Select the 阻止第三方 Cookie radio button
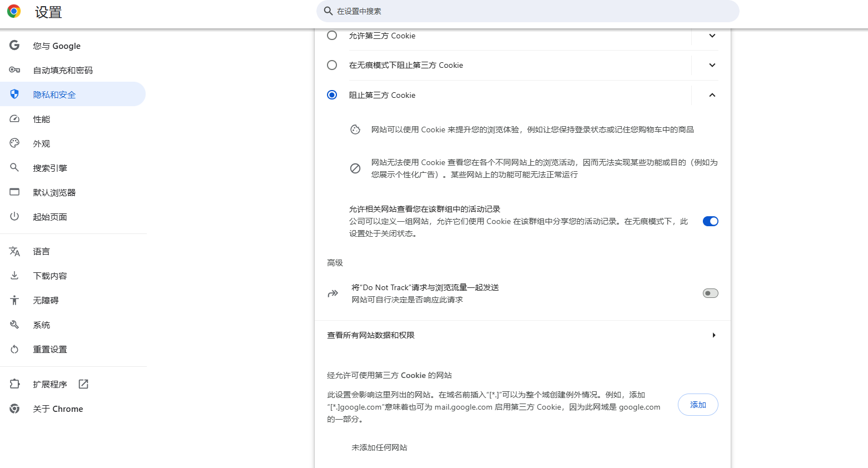This screenshot has height=468, width=868. [x=332, y=95]
